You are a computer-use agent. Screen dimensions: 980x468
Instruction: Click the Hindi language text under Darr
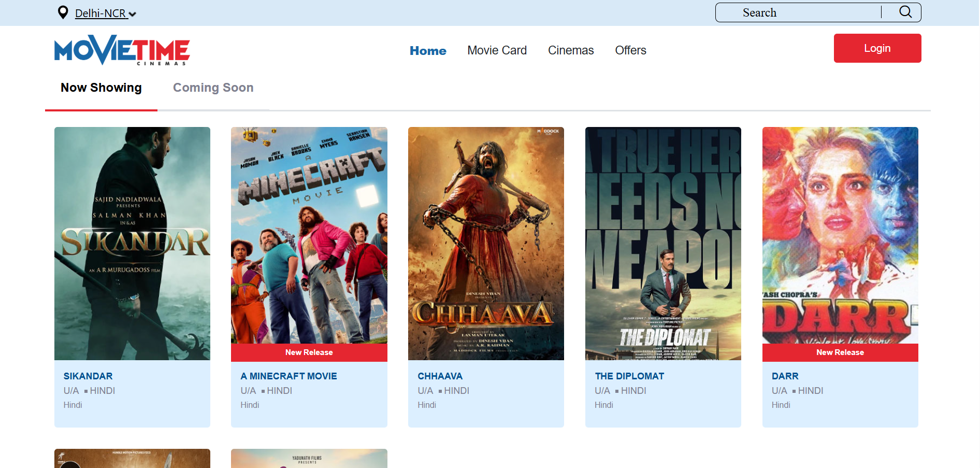tap(781, 405)
